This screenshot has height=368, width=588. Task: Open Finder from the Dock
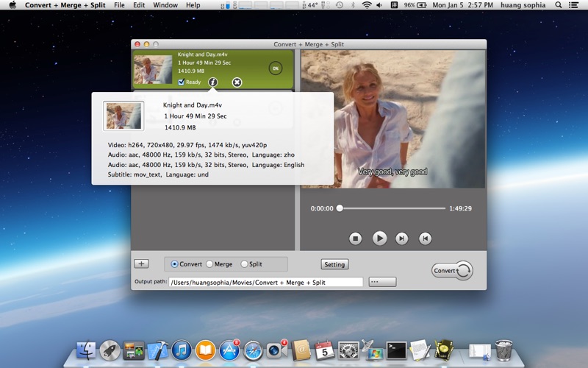pyautogui.click(x=86, y=351)
